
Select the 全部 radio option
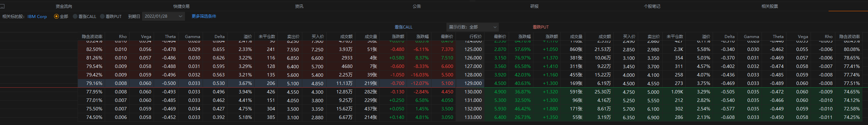[61, 16]
